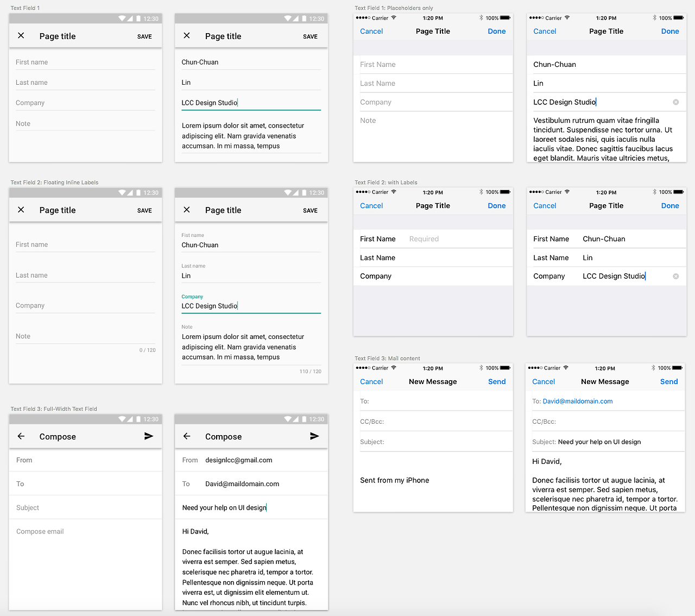The image size is (695, 616).
Task: Tap Done on empty iOS Placeholders form
Action: click(x=497, y=32)
